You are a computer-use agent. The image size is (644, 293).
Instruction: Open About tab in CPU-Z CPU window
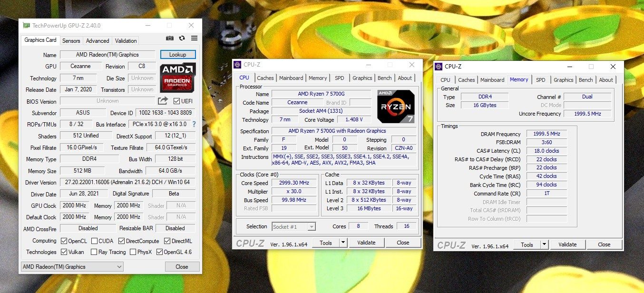tap(405, 78)
